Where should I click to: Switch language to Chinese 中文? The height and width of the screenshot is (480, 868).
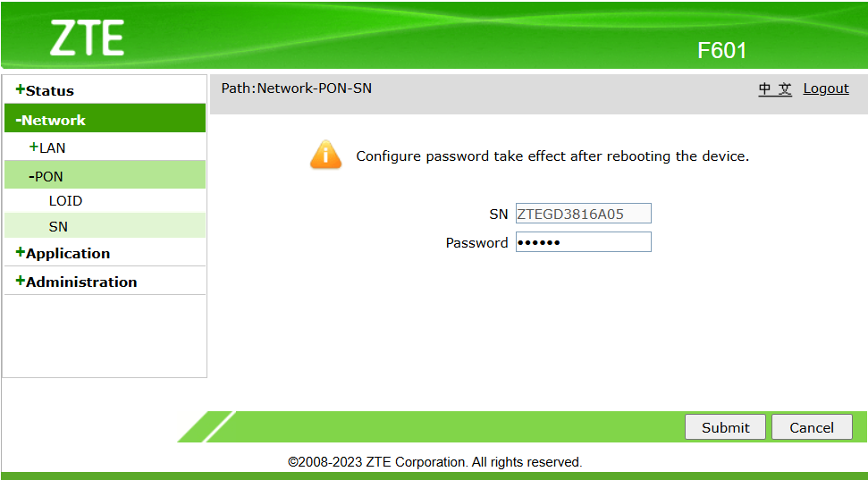click(x=775, y=88)
